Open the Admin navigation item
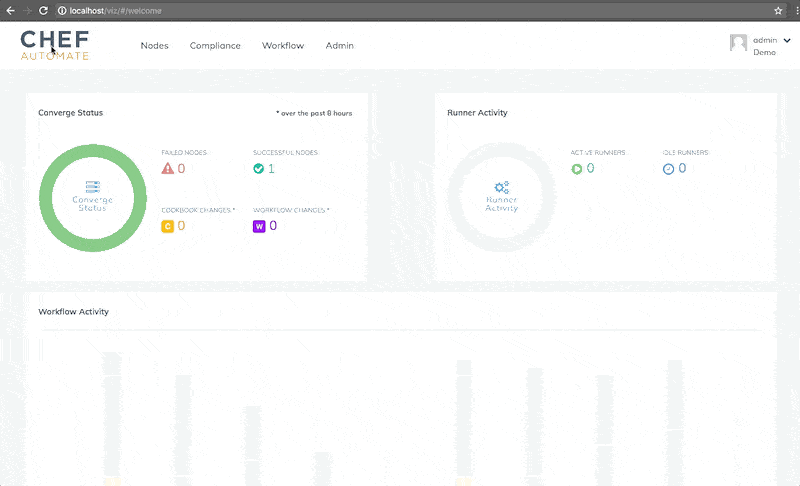Viewport: 800px width, 486px height. click(x=339, y=45)
